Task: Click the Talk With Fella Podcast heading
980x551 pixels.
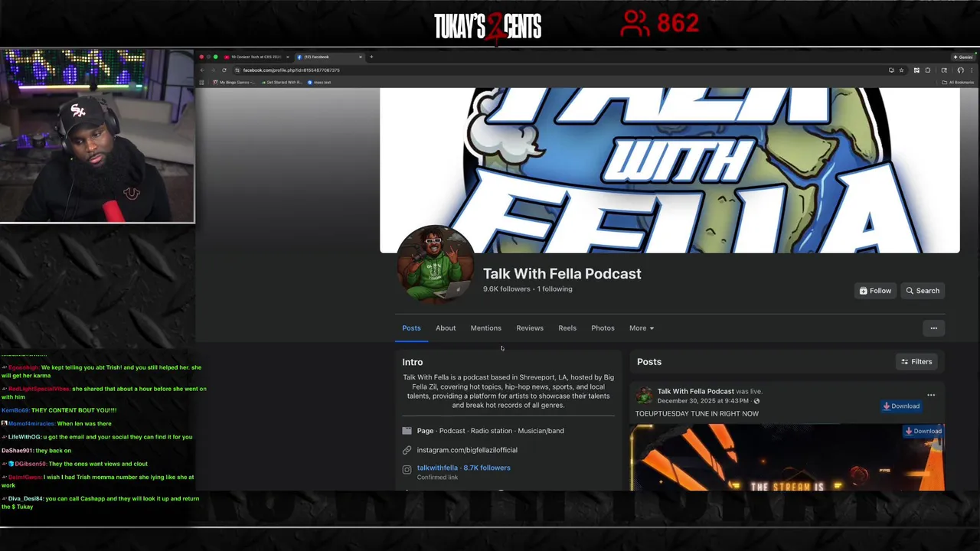Action: click(x=562, y=274)
